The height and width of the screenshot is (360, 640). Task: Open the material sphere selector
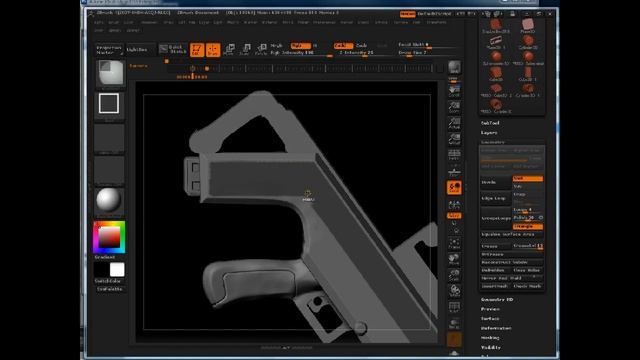(109, 201)
